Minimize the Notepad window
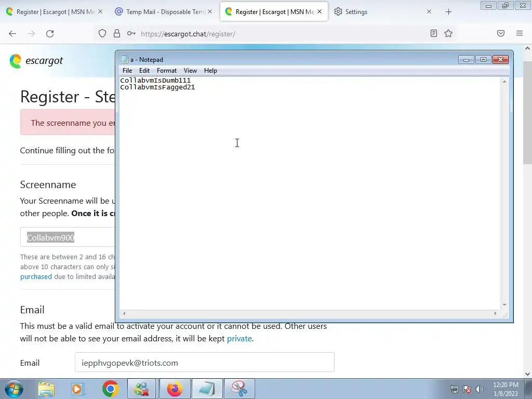This screenshot has height=399, width=532. (466, 60)
